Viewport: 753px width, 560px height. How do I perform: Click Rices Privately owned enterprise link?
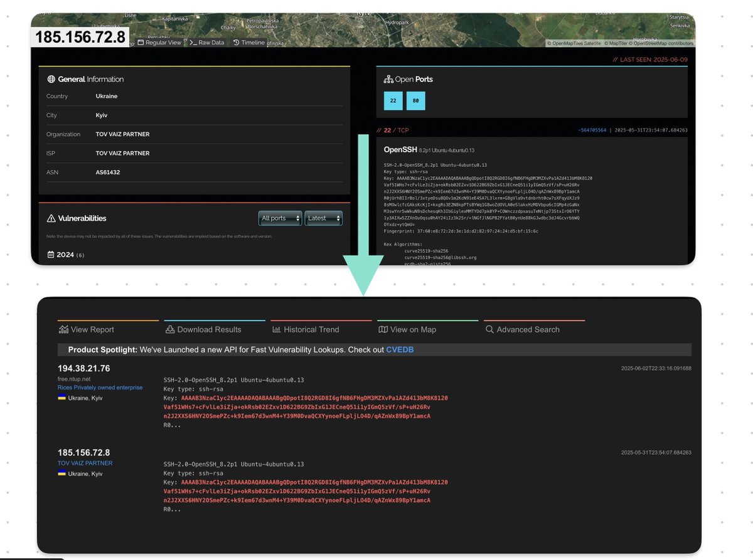point(100,388)
